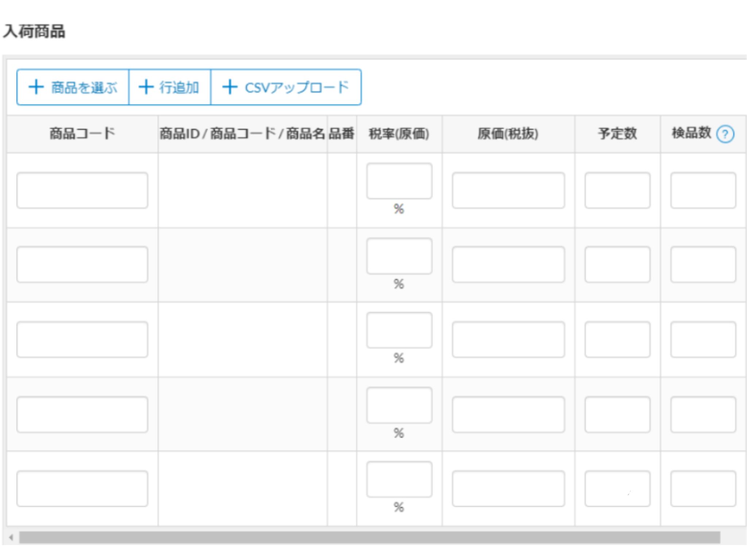This screenshot has height=560, width=747.
Task: Focus fourth row 検品数 input
Action: pyautogui.click(x=703, y=415)
